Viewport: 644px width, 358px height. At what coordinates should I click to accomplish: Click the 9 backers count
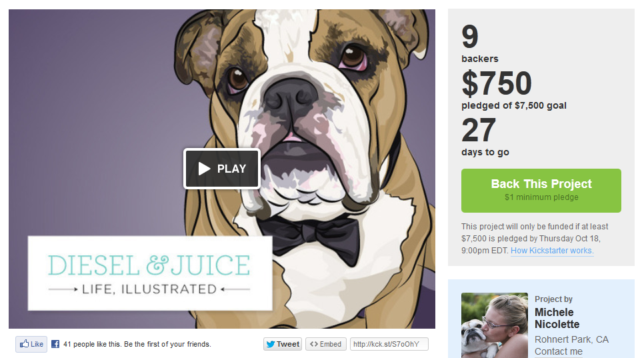480,43
